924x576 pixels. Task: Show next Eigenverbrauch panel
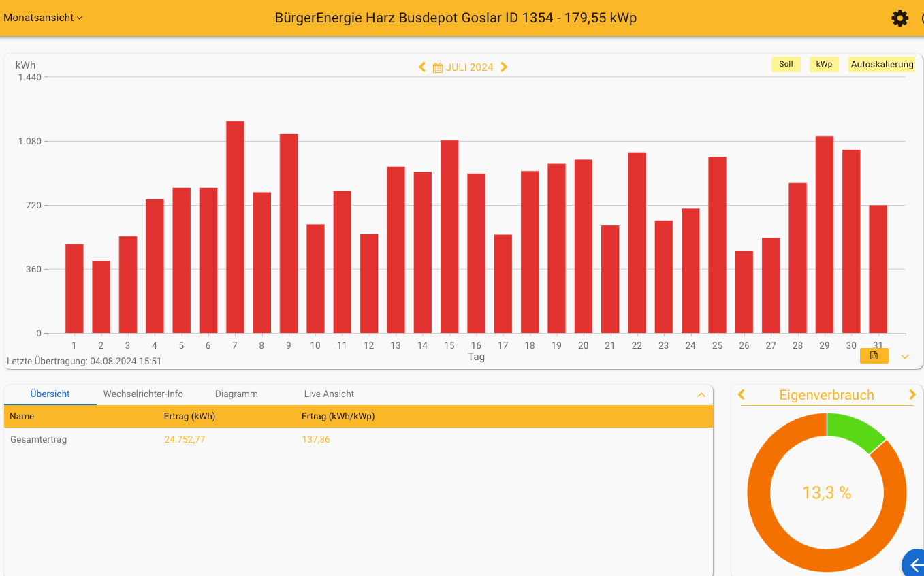pos(912,395)
